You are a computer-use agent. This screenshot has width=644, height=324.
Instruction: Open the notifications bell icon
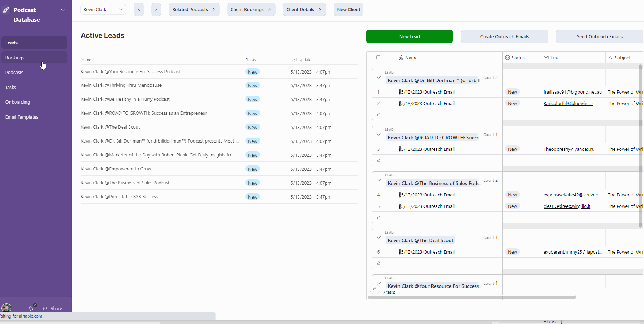click(x=31, y=308)
